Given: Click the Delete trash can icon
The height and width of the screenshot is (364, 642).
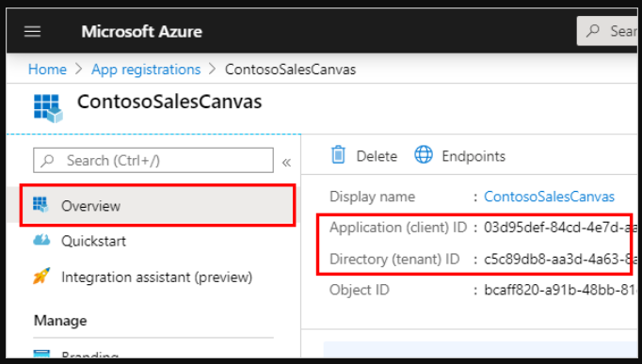Looking at the screenshot, I should (338, 155).
